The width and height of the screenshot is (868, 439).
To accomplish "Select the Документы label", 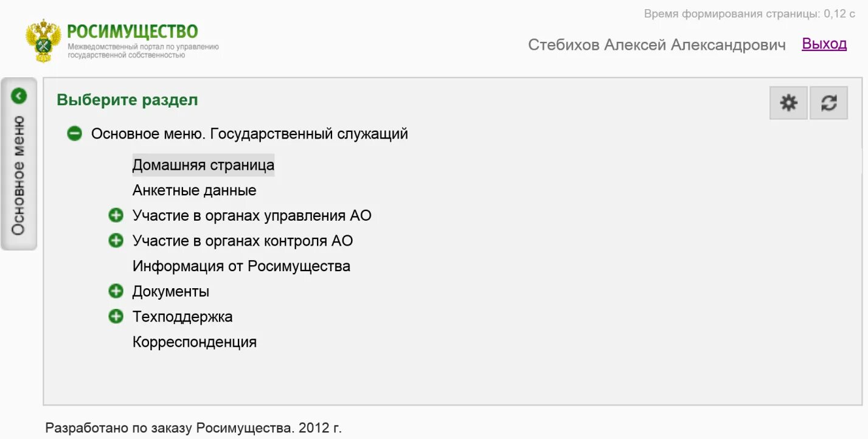I will [171, 292].
